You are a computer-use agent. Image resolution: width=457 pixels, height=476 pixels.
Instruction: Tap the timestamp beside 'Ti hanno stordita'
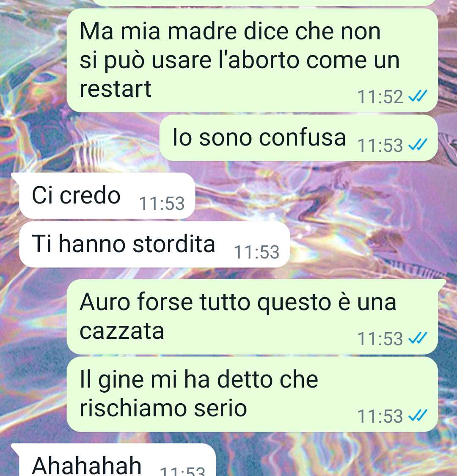(x=256, y=252)
